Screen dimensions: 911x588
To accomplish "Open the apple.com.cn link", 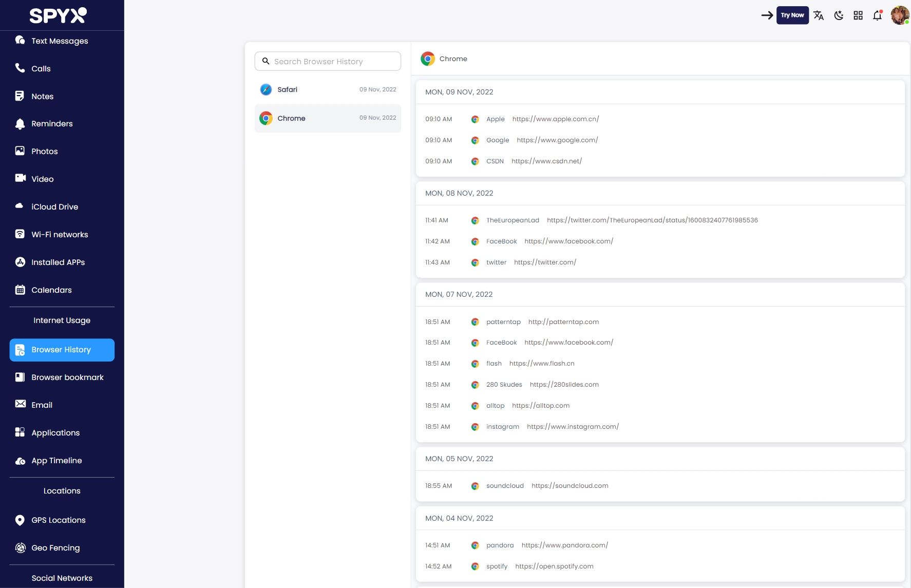I will (x=556, y=119).
